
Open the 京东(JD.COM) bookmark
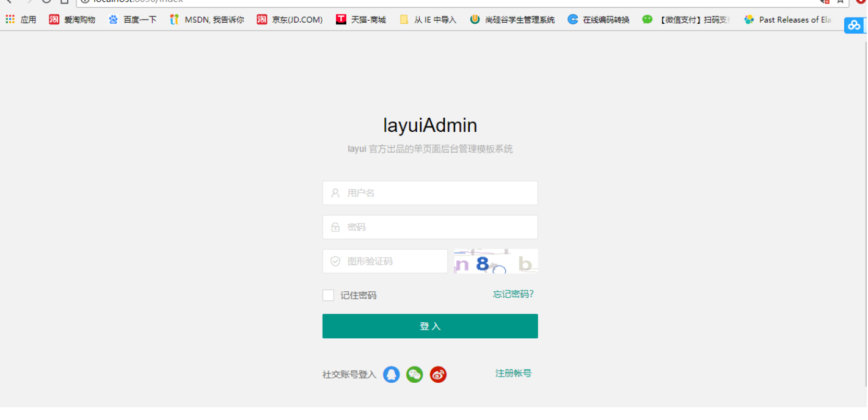tap(290, 20)
